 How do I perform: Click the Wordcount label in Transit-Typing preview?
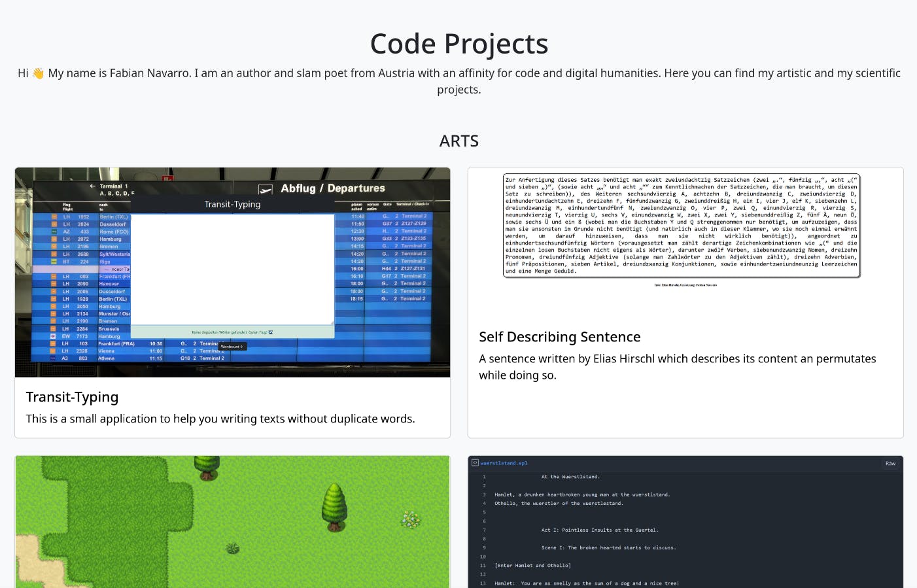(x=232, y=347)
